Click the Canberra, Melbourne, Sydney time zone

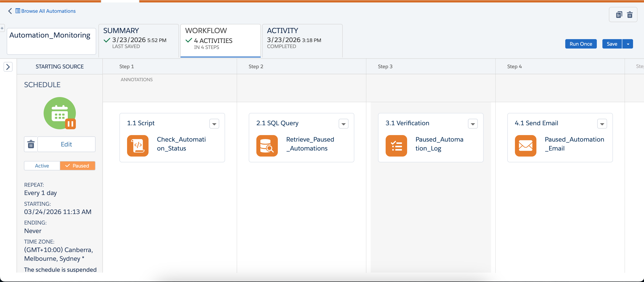[x=59, y=254]
